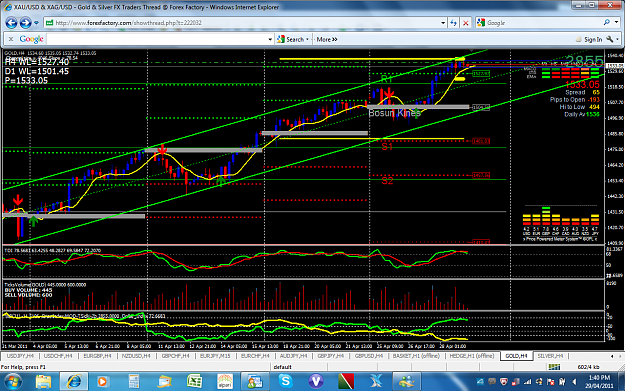The image size is (625, 391).
Task: Open the blue X application taskbar icon
Action: click(376, 382)
